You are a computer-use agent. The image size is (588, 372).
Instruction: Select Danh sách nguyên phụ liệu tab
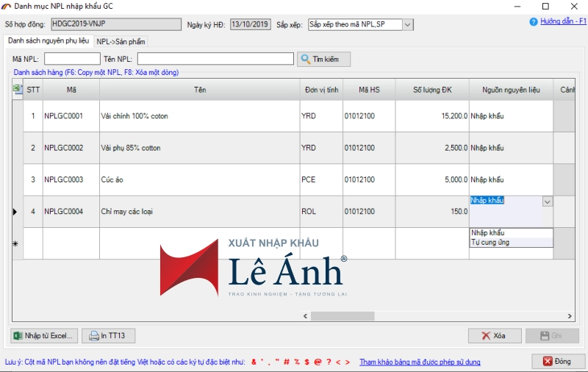point(49,41)
